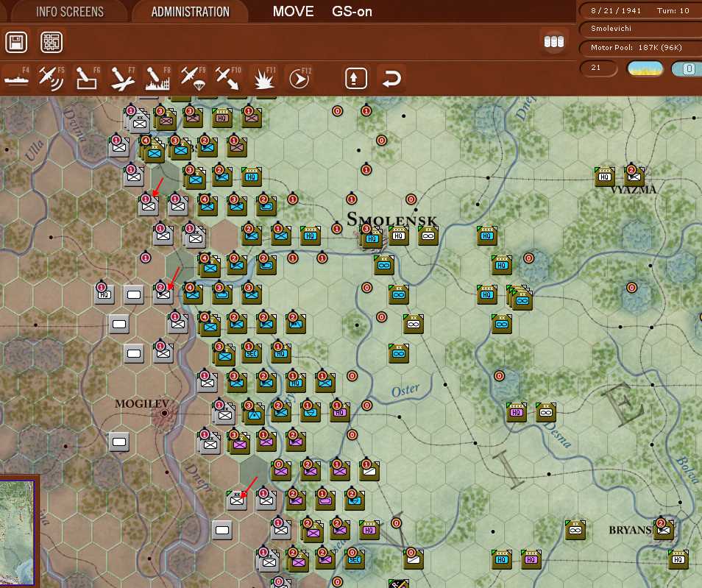Click the F11 explosion icon
The image size is (702, 588).
pos(264,78)
